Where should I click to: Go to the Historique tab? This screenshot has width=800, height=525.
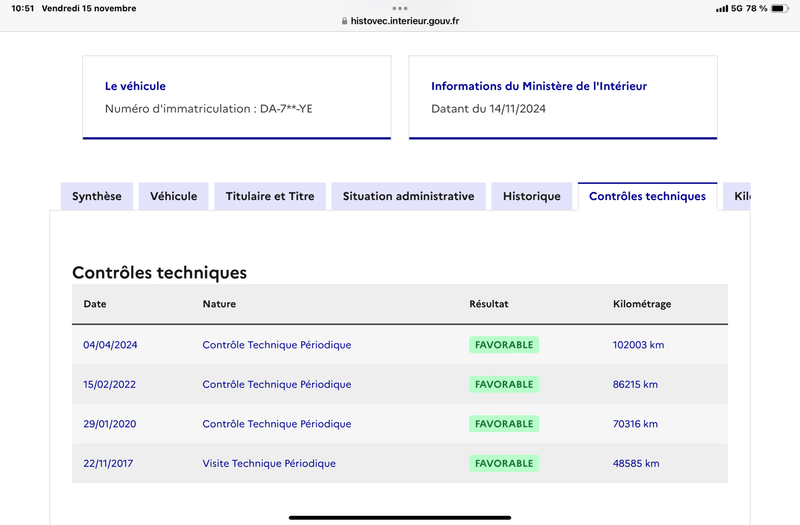point(532,196)
